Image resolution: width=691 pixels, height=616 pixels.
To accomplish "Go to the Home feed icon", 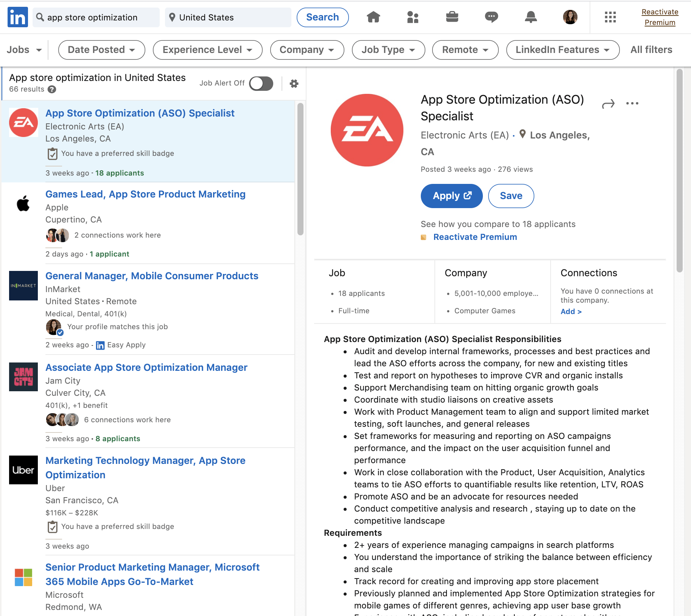I will [x=373, y=17].
